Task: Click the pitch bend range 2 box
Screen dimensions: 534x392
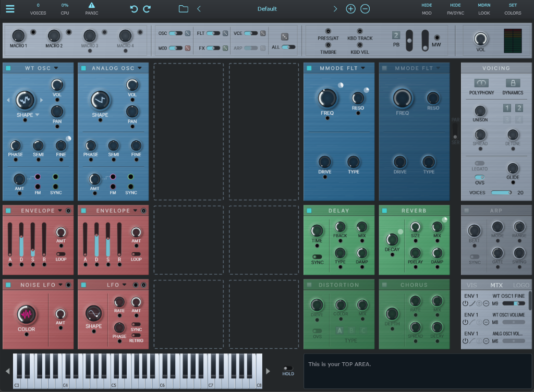Action: (x=396, y=35)
